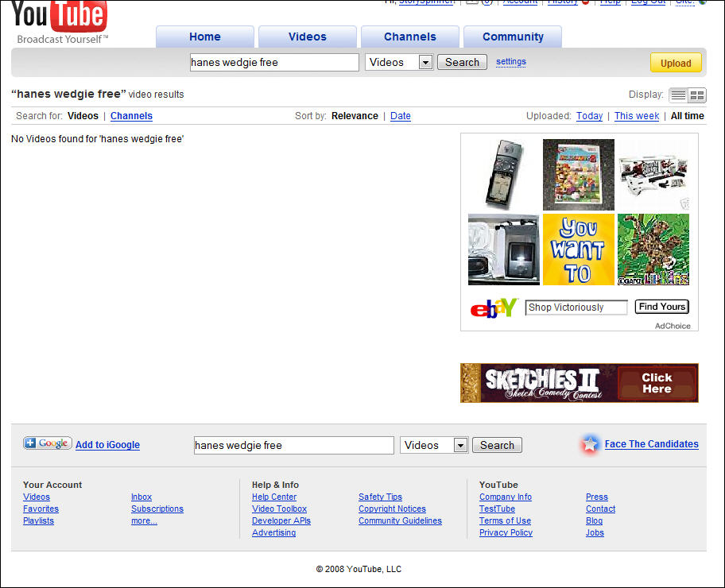Filter uploads to Today
This screenshot has height=588, width=725.
click(589, 116)
